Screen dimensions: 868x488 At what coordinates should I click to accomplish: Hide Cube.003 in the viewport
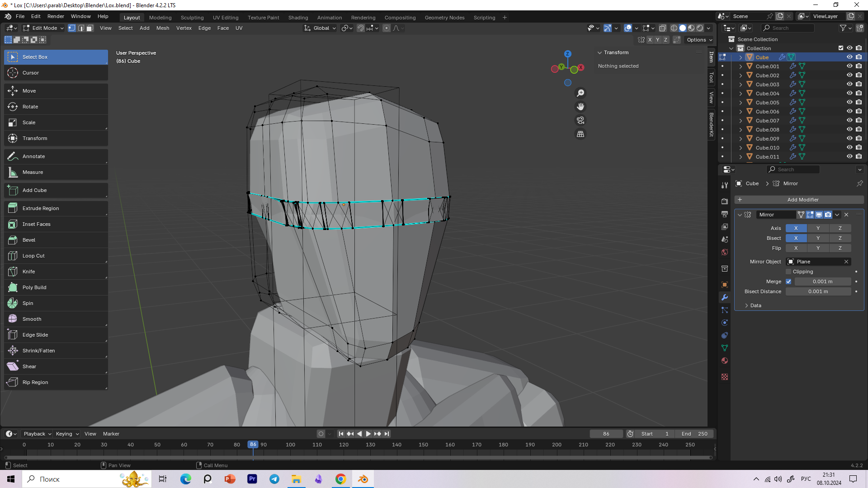click(x=849, y=84)
